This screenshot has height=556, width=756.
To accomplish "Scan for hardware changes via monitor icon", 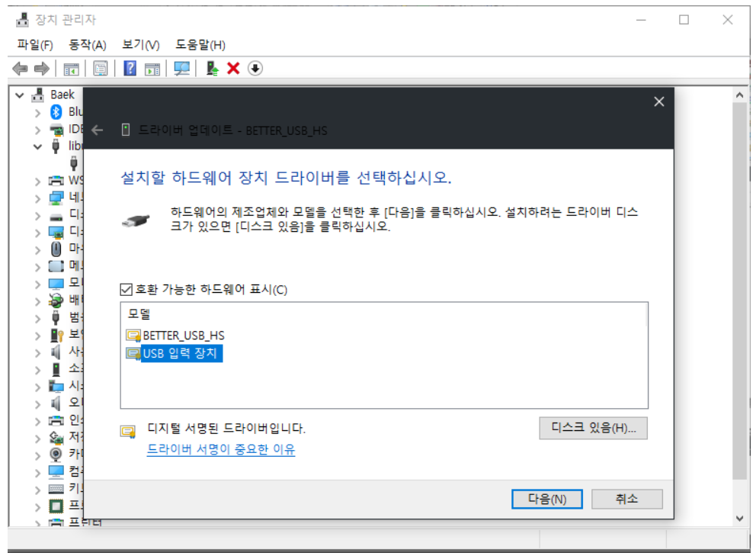I will [182, 69].
